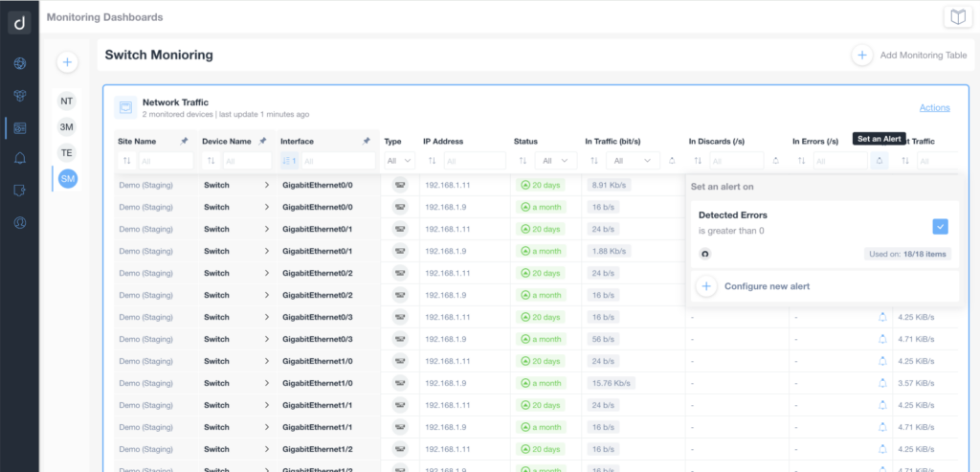Sort by In Errors (/s)
This screenshot has height=472, width=980.
801,161
